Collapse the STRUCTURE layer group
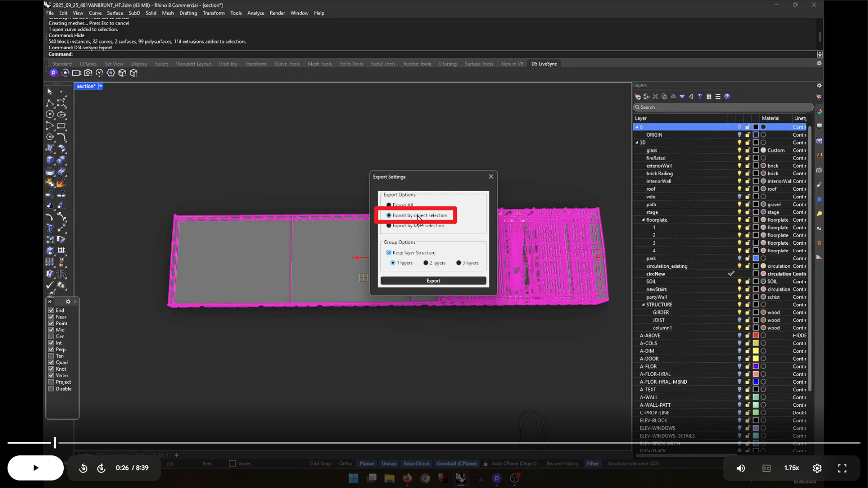The height and width of the screenshot is (488, 868). pyautogui.click(x=643, y=304)
